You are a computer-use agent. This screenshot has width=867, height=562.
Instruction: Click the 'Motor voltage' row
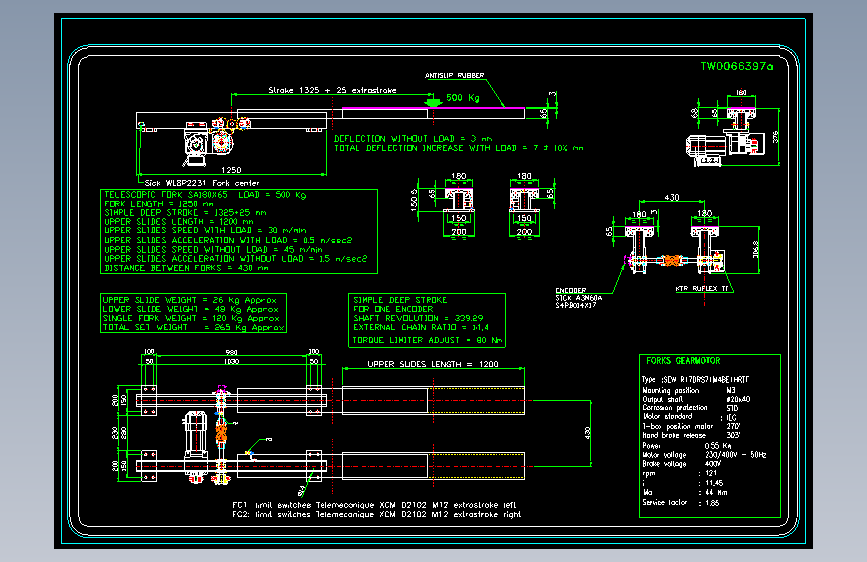(704, 455)
